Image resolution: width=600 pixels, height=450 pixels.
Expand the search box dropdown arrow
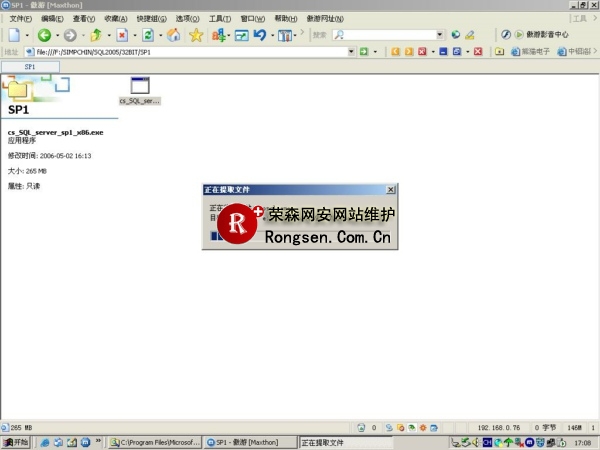point(440,35)
